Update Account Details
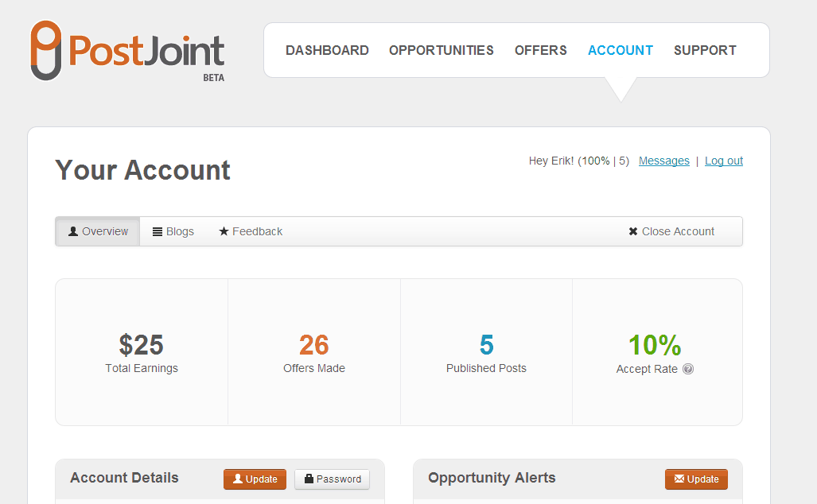Screen dimensions: 817x504 click(255, 479)
